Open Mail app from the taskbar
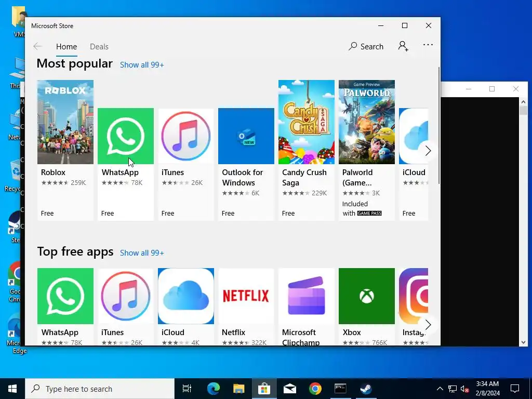This screenshot has width=532, height=399. pyautogui.click(x=290, y=389)
